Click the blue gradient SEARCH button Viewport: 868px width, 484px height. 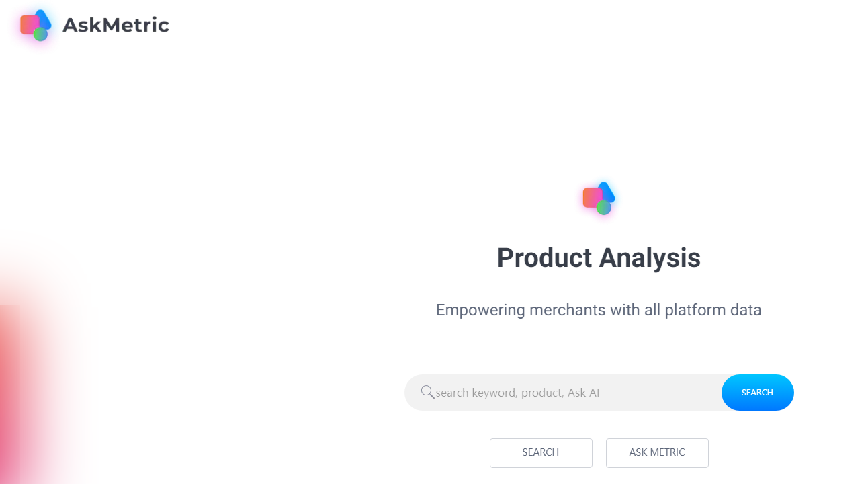(x=757, y=393)
